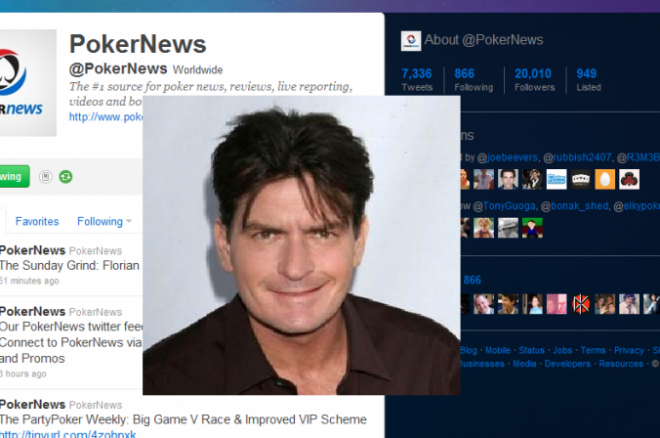Open the Jobs footer link
Image resolution: width=660 pixels, height=438 pixels.
point(562,350)
